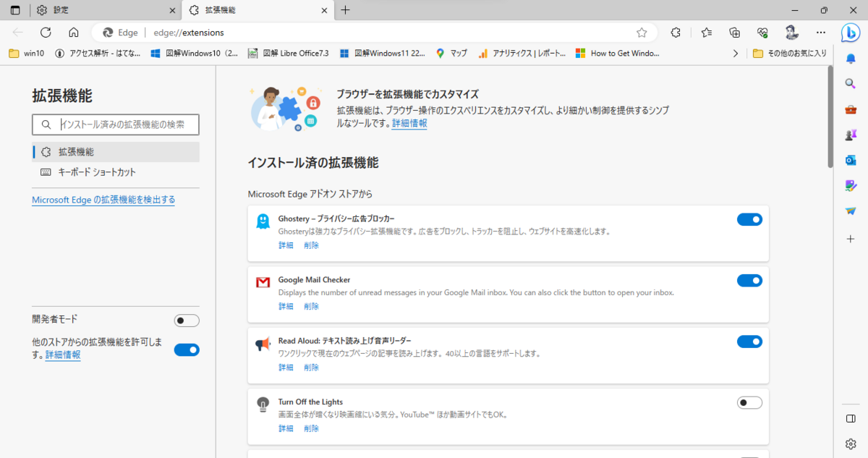The width and height of the screenshot is (868, 458).
Task: Open the その他のお気に入り folder
Action: click(789, 53)
